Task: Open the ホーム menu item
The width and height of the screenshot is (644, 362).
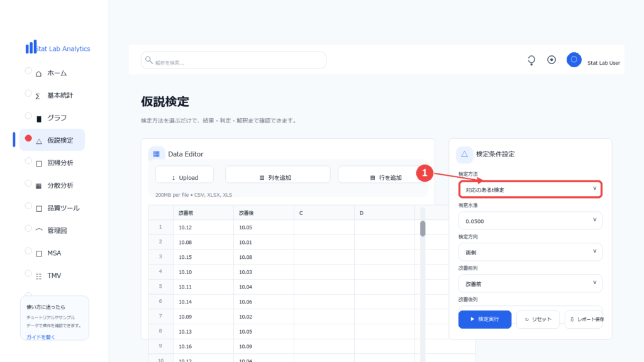Action: tap(57, 73)
